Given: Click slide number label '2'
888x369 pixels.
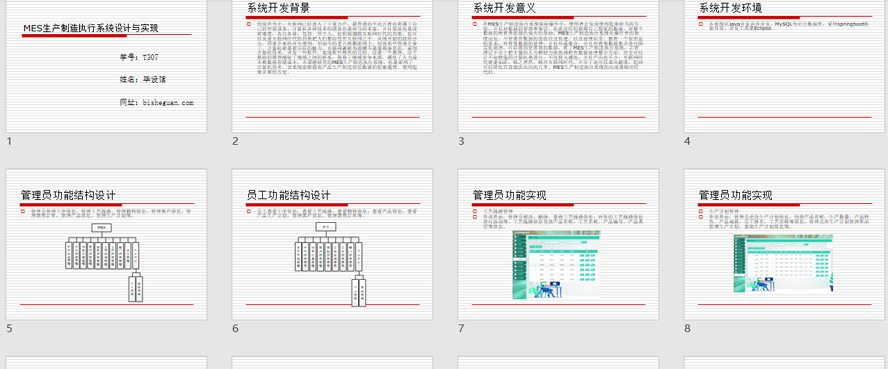Looking at the screenshot, I should pos(235,141).
